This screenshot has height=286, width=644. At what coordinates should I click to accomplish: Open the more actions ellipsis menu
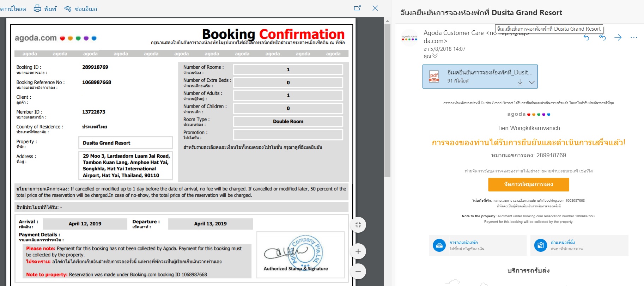tap(634, 37)
